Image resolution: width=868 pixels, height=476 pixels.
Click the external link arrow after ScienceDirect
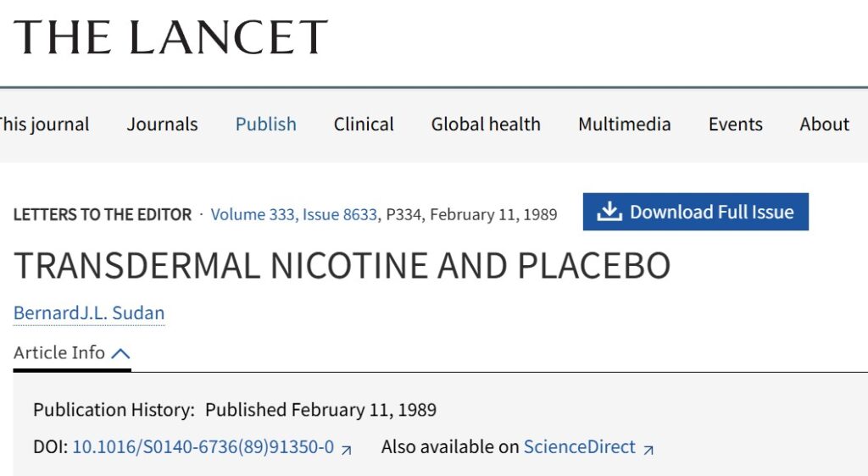click(x=648, y=450)
